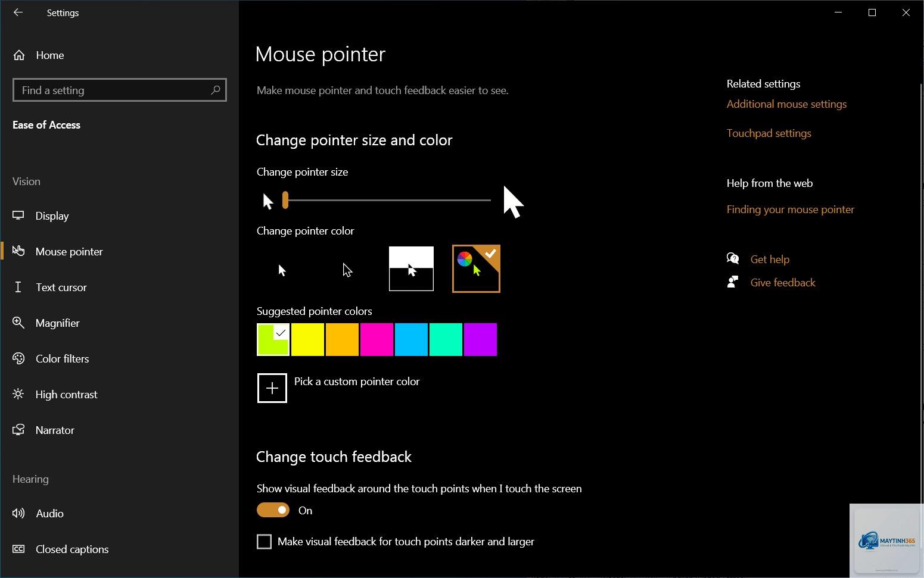The height and width of the screenshot is (578, 924).
Task: Click the small pointer icon beside slider
Action: coord(267,201)
